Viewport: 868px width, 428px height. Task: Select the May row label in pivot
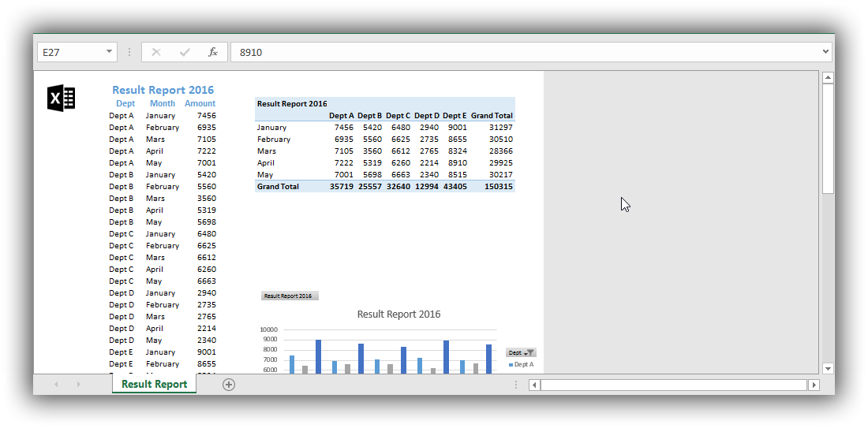point(264,175)
